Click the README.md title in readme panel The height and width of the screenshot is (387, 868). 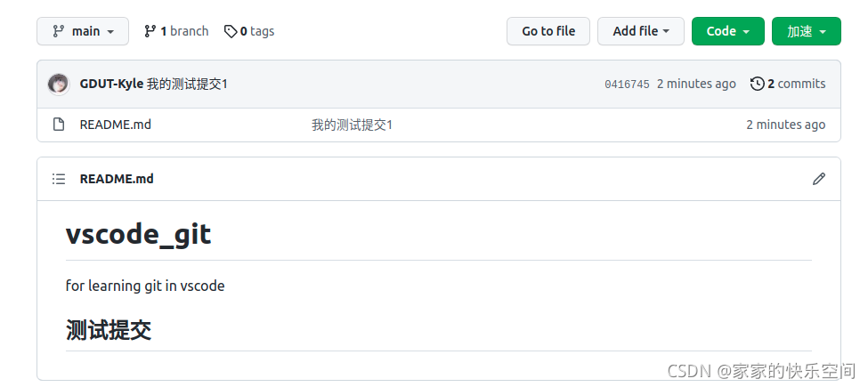117,179
